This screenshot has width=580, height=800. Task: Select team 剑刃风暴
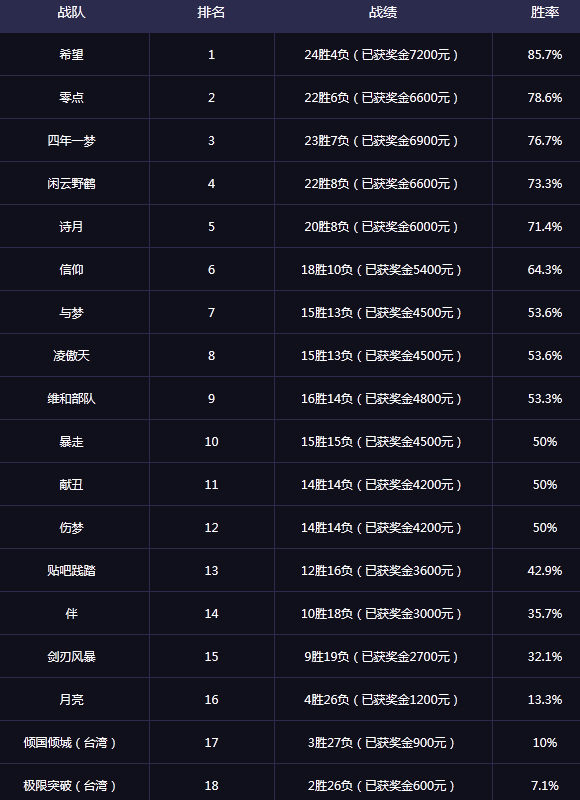coord(71,657)
